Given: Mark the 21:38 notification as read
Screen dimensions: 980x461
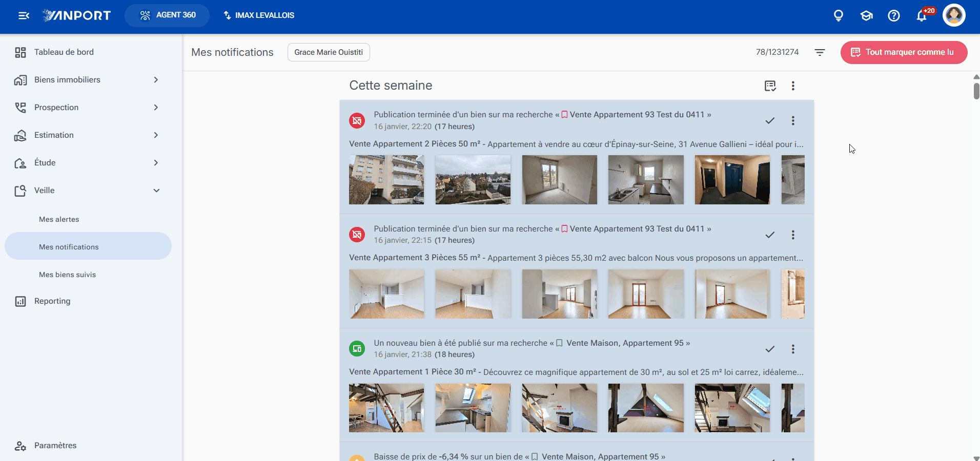Looking at the screenshot, I should pyautogui.click(x=770, y=349).
